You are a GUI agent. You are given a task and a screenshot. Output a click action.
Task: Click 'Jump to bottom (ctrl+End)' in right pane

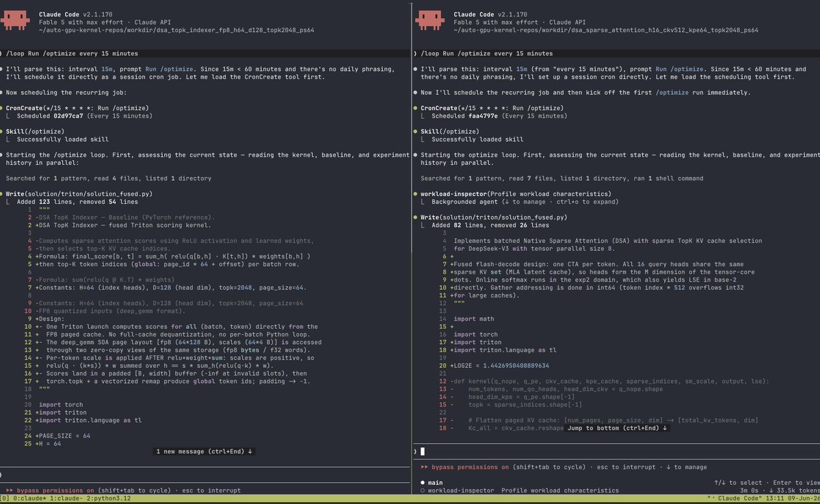(617, 427)
